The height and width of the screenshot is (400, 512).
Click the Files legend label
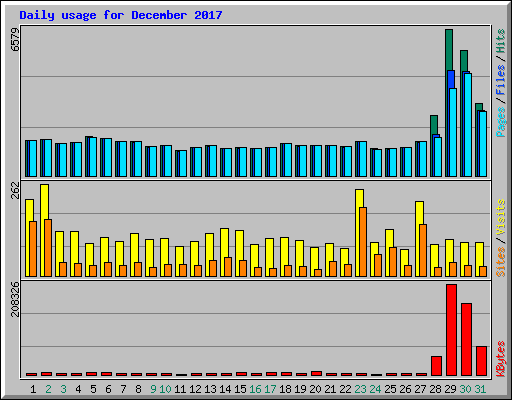(x=501, y=79)
